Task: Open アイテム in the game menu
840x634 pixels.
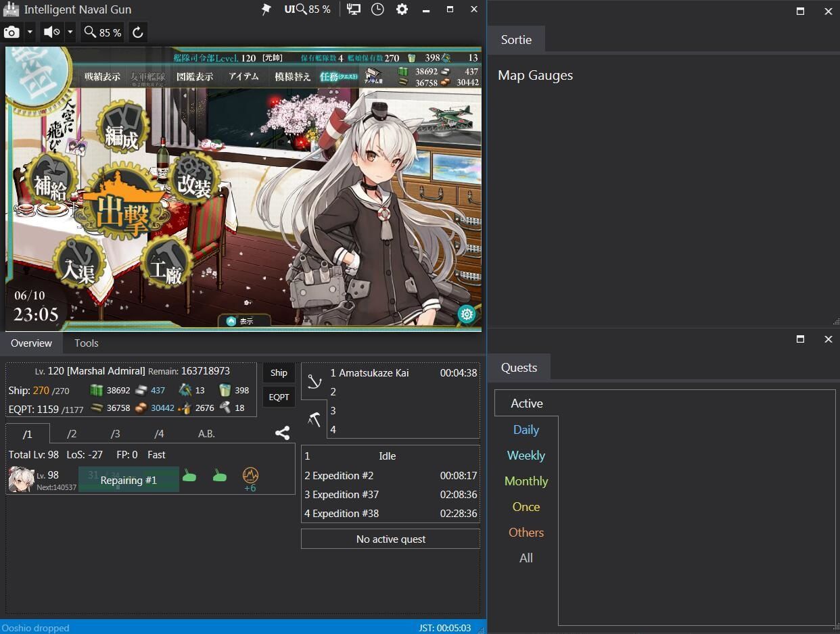Action: click(243, 76)
